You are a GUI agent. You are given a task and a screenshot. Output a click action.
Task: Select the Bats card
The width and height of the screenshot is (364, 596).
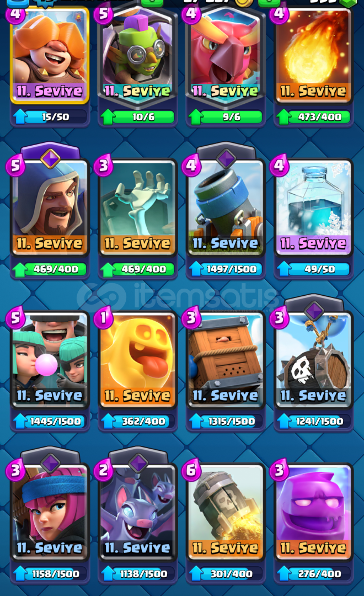pyautogui.click(x=137, y=512)
